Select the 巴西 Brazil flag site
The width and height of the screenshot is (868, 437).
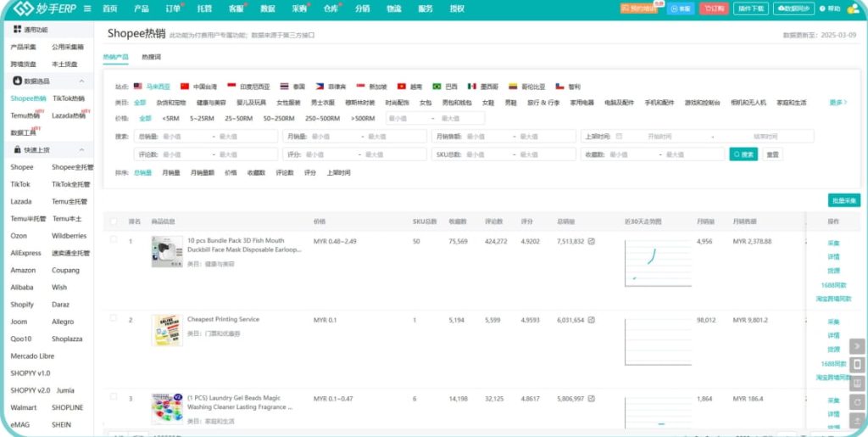point(443,87)
